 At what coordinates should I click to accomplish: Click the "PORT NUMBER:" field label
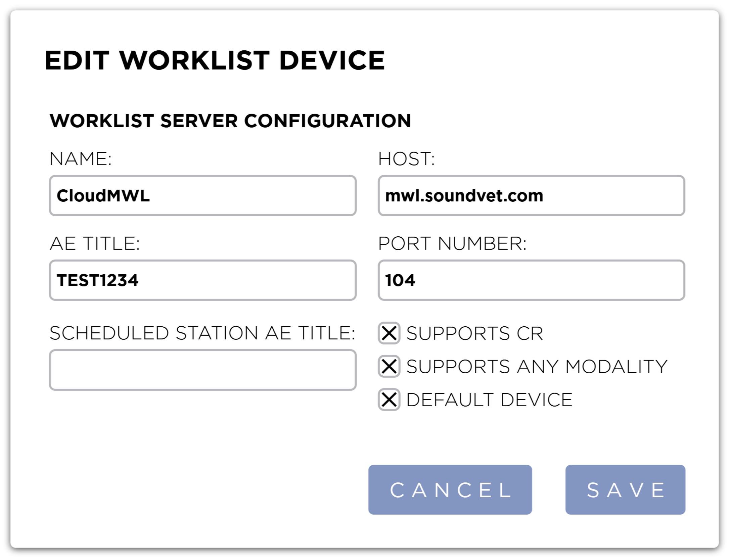(x=452, y=243)
